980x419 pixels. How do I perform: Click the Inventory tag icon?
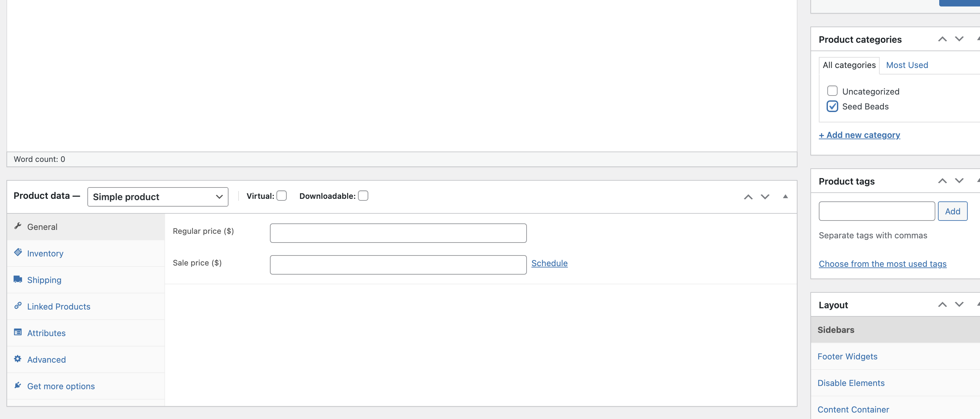17,252
